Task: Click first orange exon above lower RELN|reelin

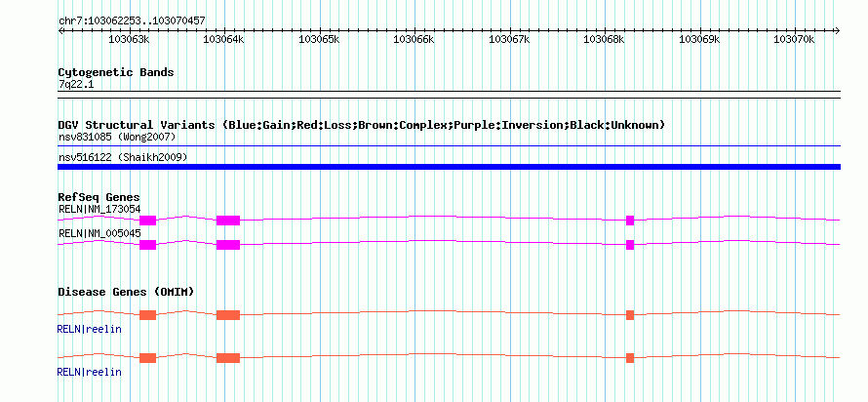Action: tap(148, 358)
